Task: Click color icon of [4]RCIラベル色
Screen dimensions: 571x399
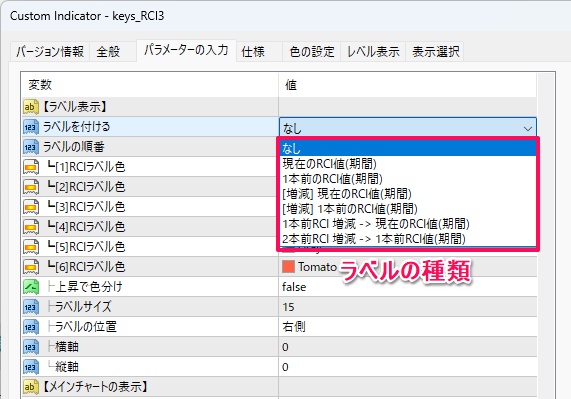Action: click(31, 227)
